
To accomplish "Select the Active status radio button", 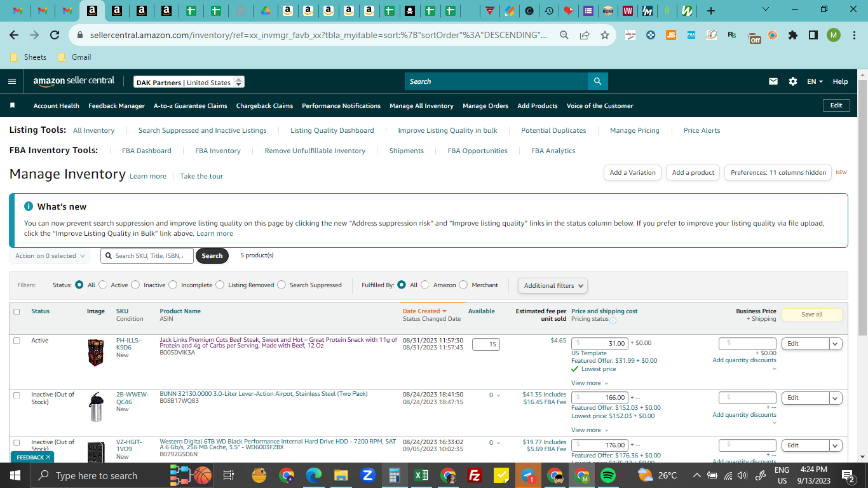I will (x=102, y=285).
